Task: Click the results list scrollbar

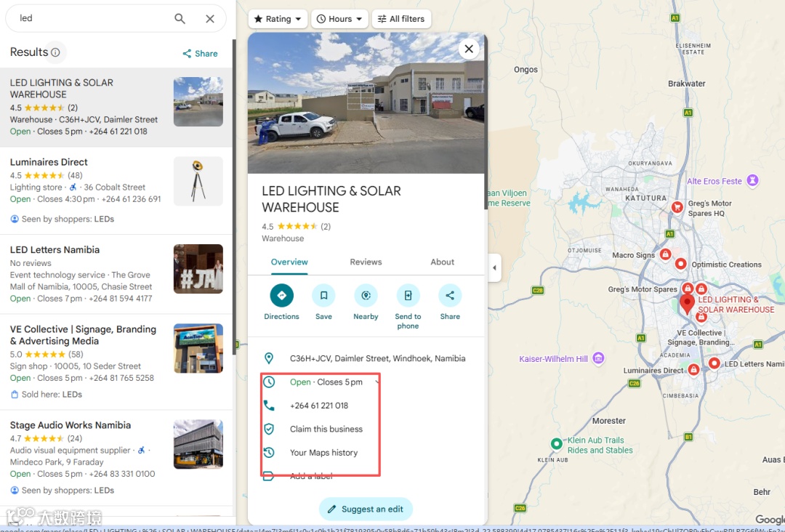Action: pos(234,197)
